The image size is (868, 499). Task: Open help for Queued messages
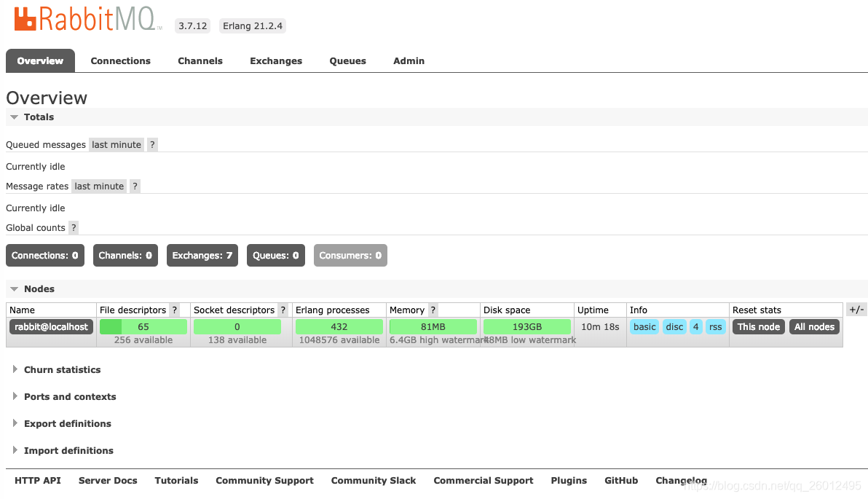[152, 144]
